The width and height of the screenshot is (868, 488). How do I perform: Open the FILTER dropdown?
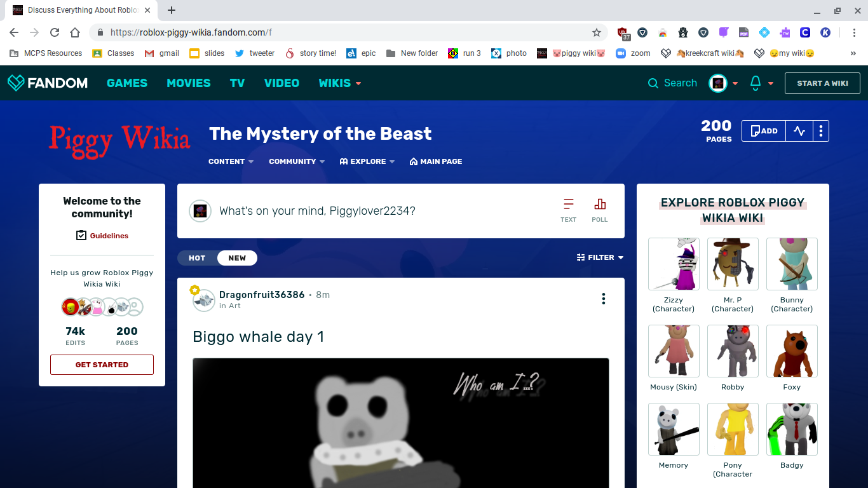(x=600, y=257)
